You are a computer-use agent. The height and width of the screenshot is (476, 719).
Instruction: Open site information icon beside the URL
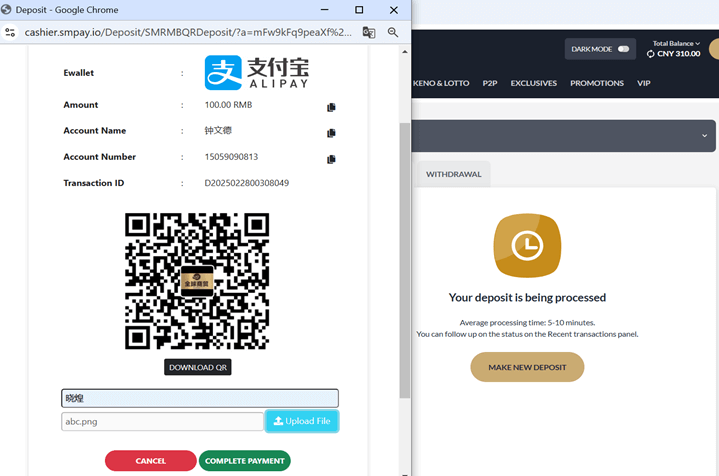point(10,32)
